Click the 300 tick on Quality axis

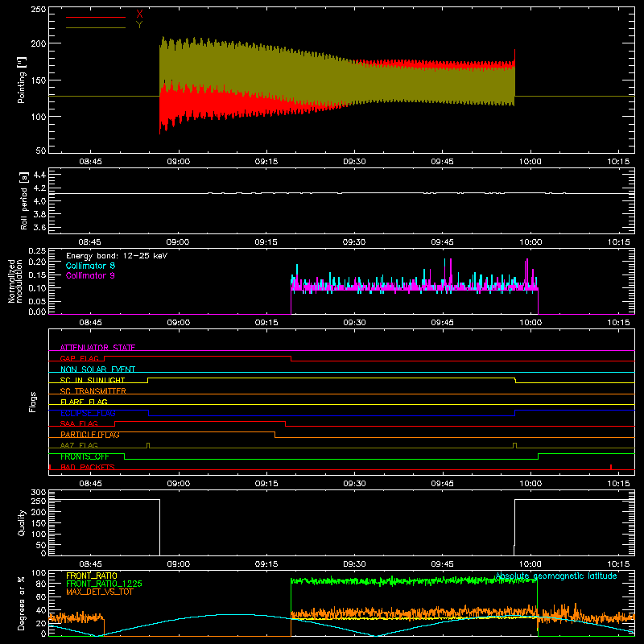[39, 493]
